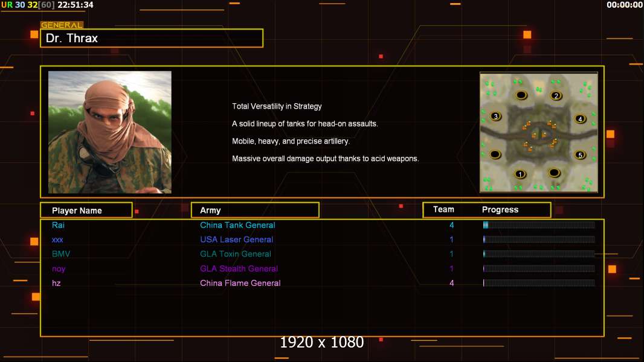Select the empty start slot next to marker 1
The width and height of the screenshot is (644, 362).
(554, 173)
